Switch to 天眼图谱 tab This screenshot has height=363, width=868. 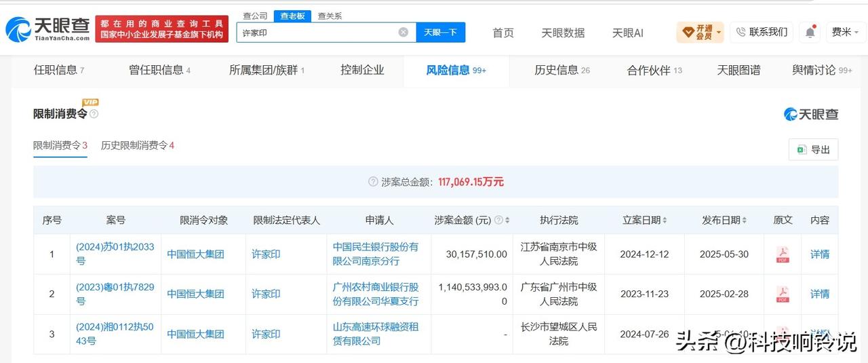[x=738, y=70]
